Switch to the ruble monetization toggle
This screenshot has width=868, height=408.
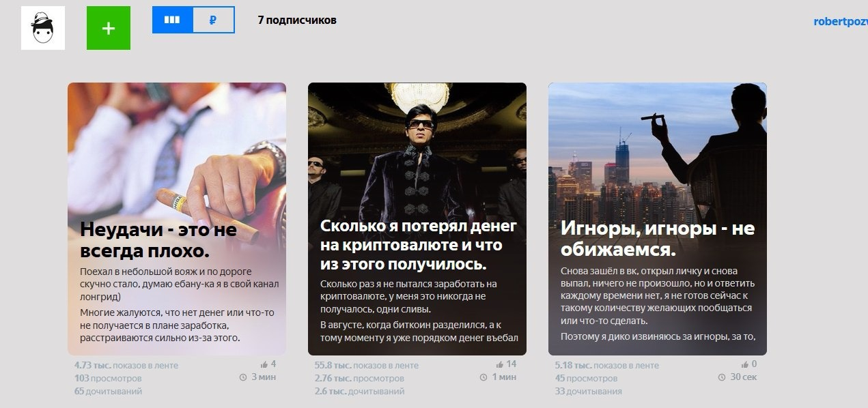point(214,20)
